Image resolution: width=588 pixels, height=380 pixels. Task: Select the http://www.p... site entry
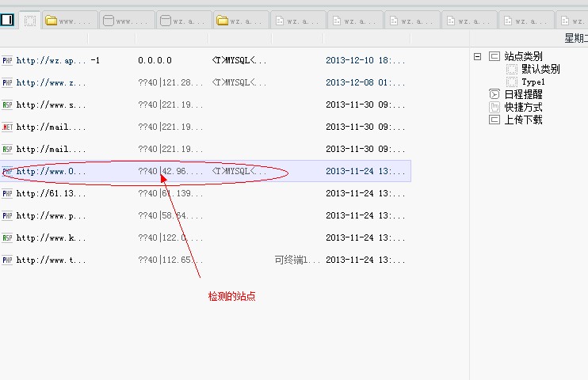click(x=51, y=215)
